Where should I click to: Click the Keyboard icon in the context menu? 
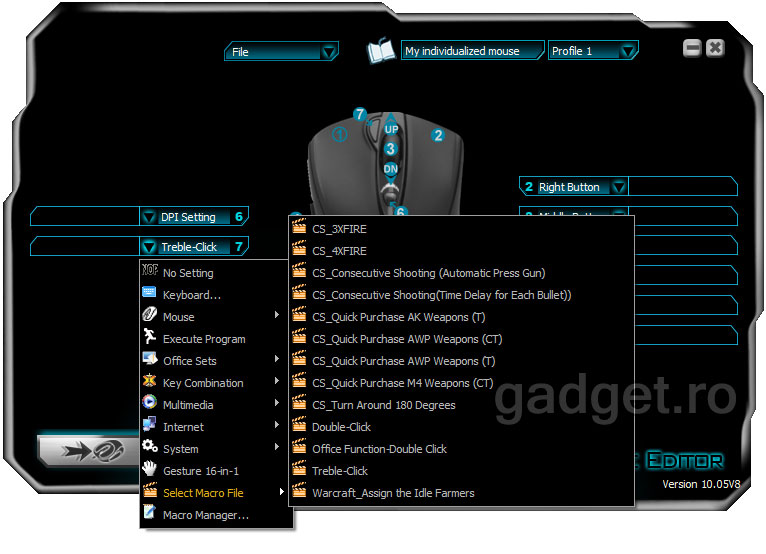(x=149, y=294)
